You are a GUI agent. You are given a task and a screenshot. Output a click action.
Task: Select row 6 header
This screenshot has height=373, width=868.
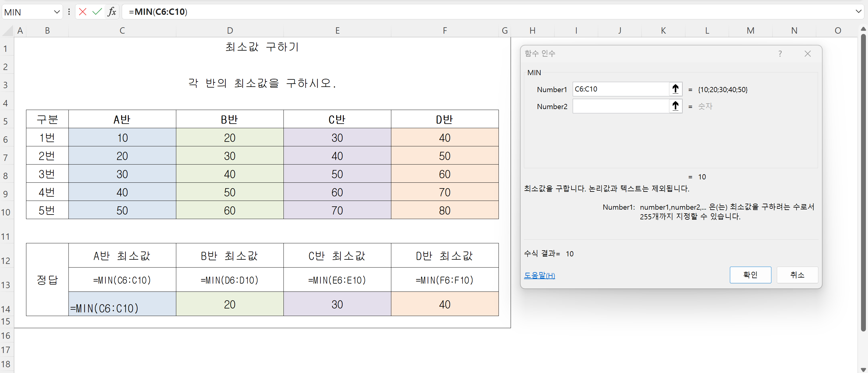click(6, 139)
